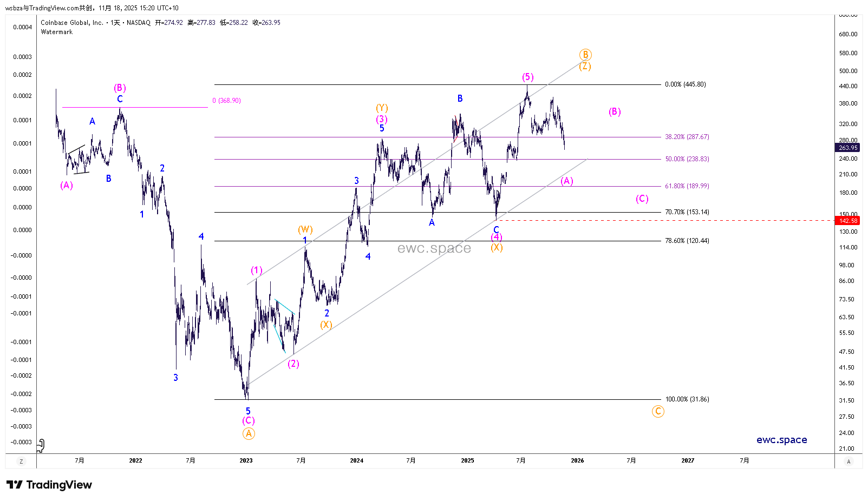This screenshot has height=501, width=868.
Task: Select the orange circled A wave label
Action: click(x=248, y=433)
